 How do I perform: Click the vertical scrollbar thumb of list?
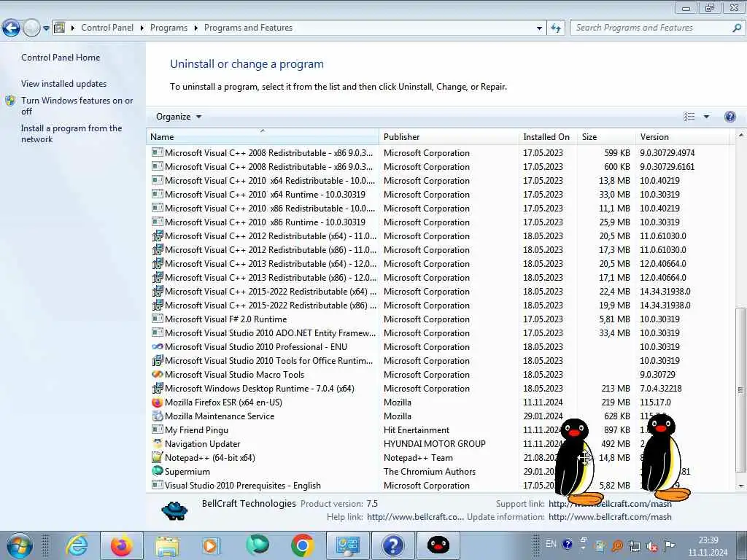[740, 390]
